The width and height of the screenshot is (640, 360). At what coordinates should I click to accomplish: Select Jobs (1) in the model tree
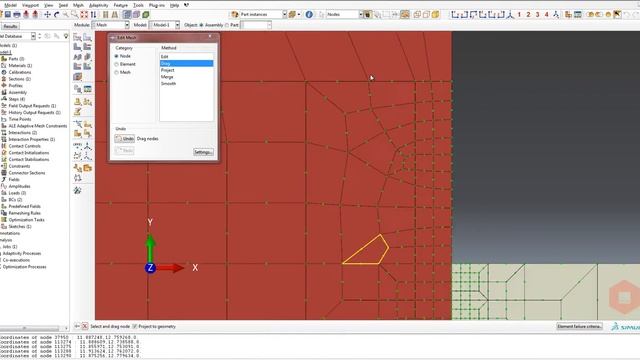[10, 247]
